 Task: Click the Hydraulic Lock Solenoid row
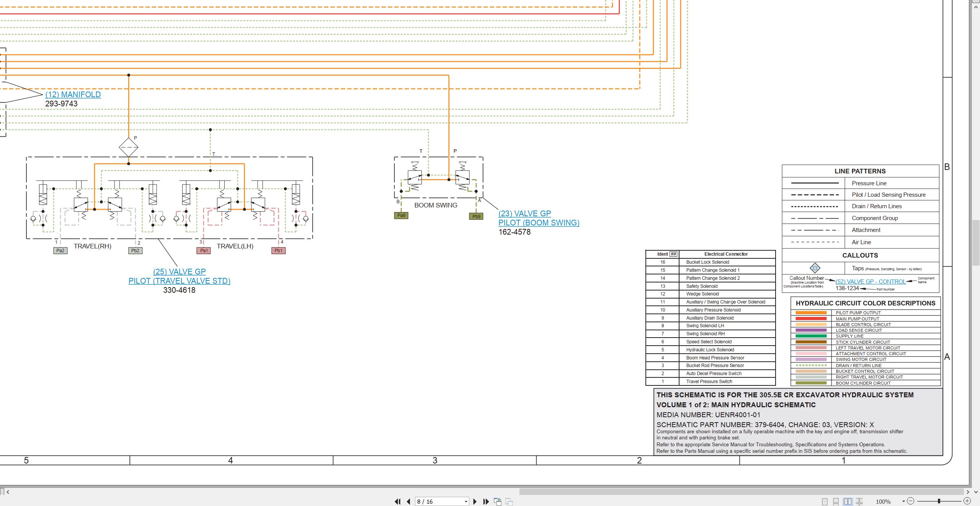click(x=710, y=350)
